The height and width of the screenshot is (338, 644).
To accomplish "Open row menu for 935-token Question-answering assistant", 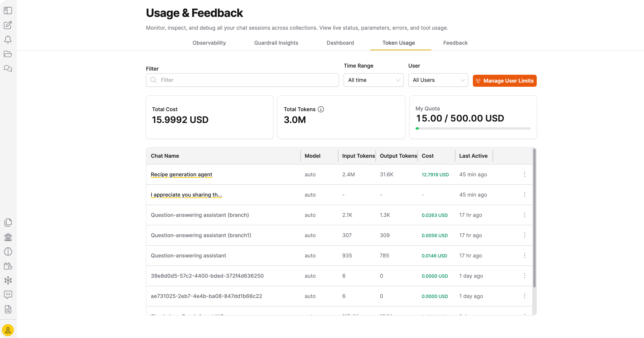I will click(525, 255).
